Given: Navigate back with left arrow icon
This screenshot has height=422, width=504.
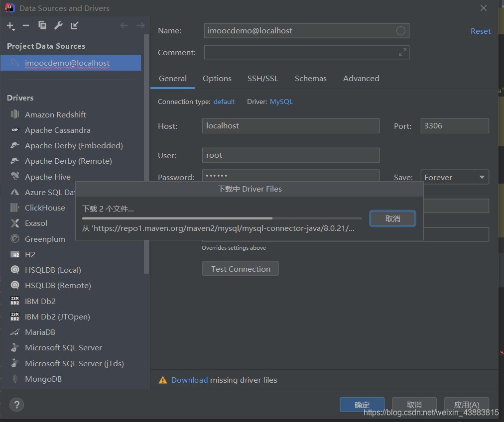Looking at the screenshot, I should pos(124,25).
